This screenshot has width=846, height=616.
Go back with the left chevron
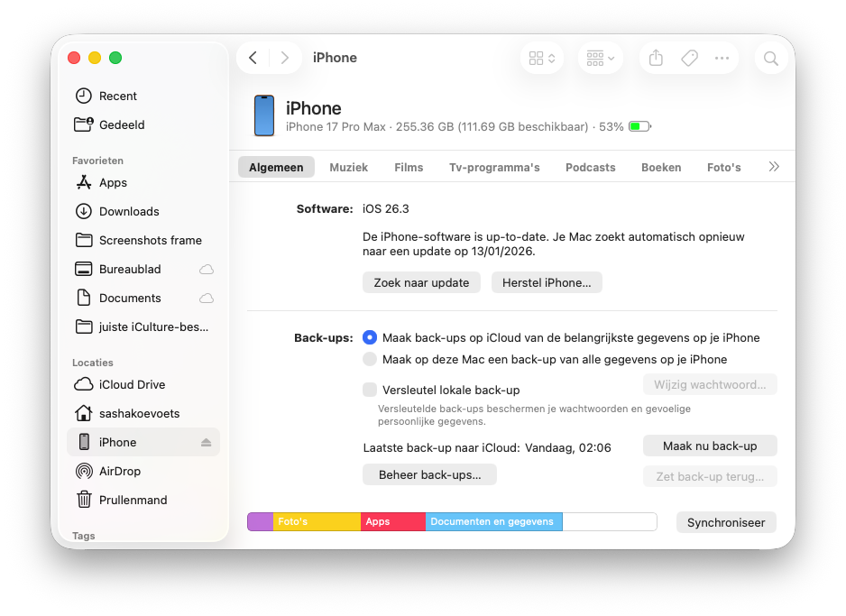click(x=253, y=58)
